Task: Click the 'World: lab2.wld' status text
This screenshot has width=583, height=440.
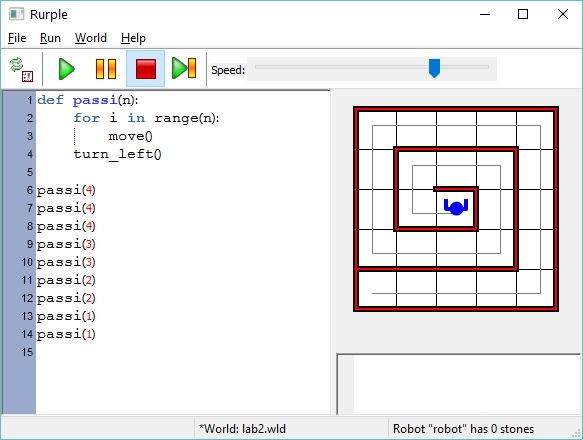Action: click(x=242, y=429)
